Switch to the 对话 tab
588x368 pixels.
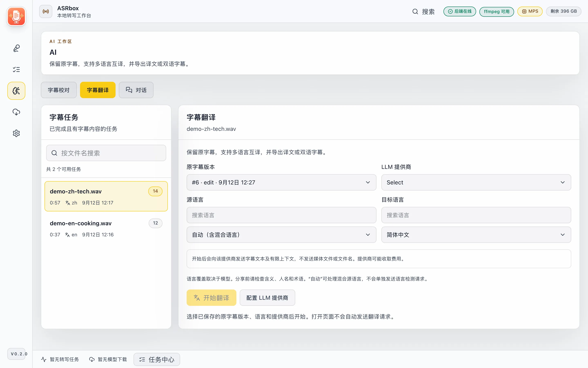[x=136, y=90]
